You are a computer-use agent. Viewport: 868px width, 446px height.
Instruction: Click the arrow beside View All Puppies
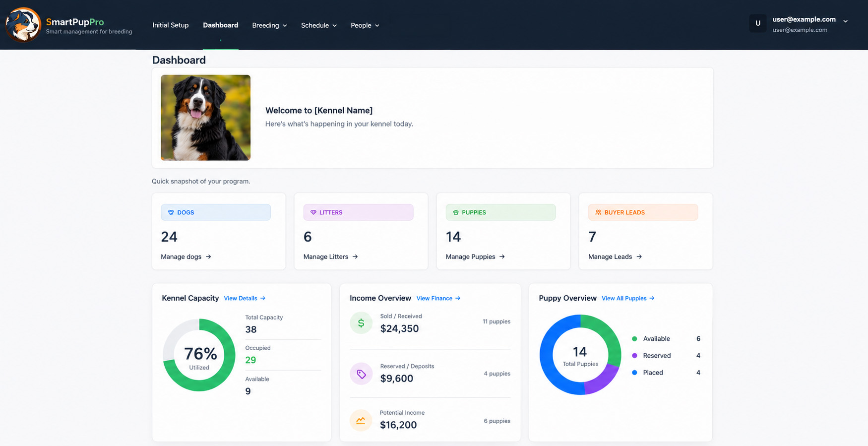(x=652, y=298)
